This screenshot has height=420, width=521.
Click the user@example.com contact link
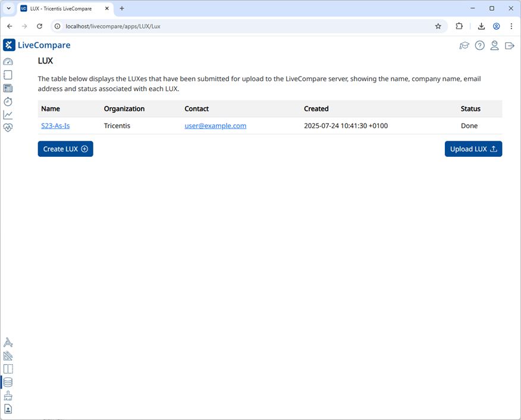click(x=215, y=126)
